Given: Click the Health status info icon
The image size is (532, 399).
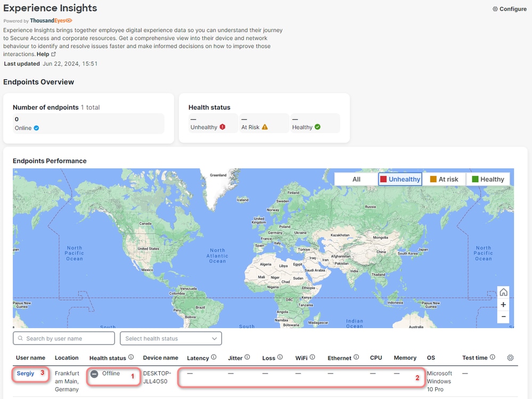Looking at the screenshot, I should click(x=131, y=357).
